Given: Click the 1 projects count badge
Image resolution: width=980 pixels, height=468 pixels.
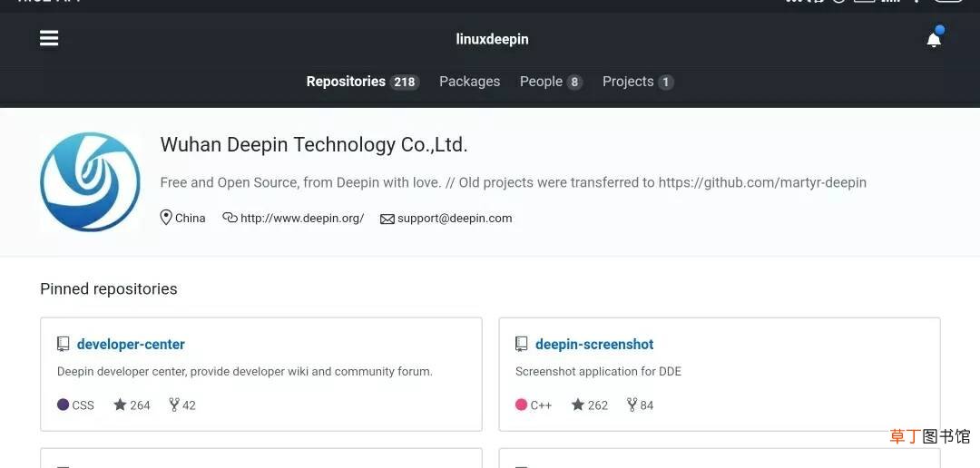Looking at the screenshot, I should pos(666,82).
